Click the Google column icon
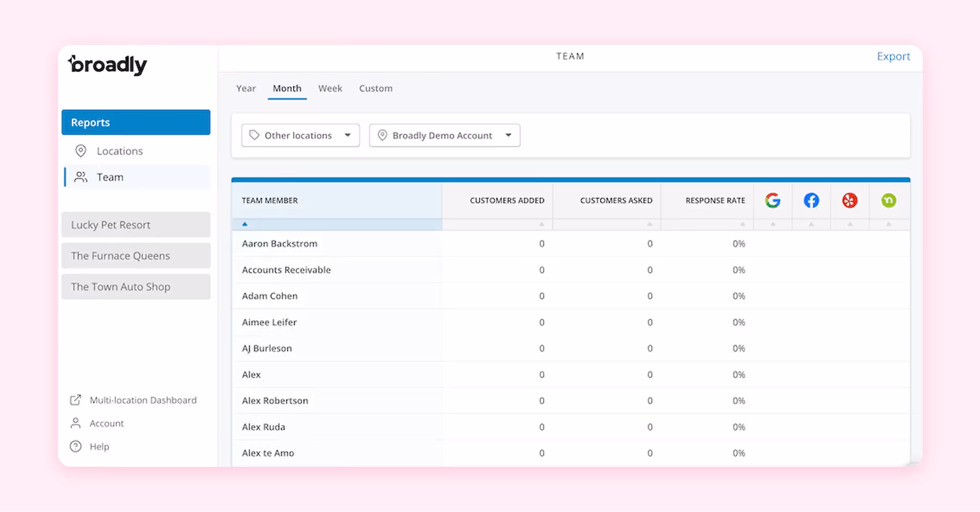 (x=773, y=200)
